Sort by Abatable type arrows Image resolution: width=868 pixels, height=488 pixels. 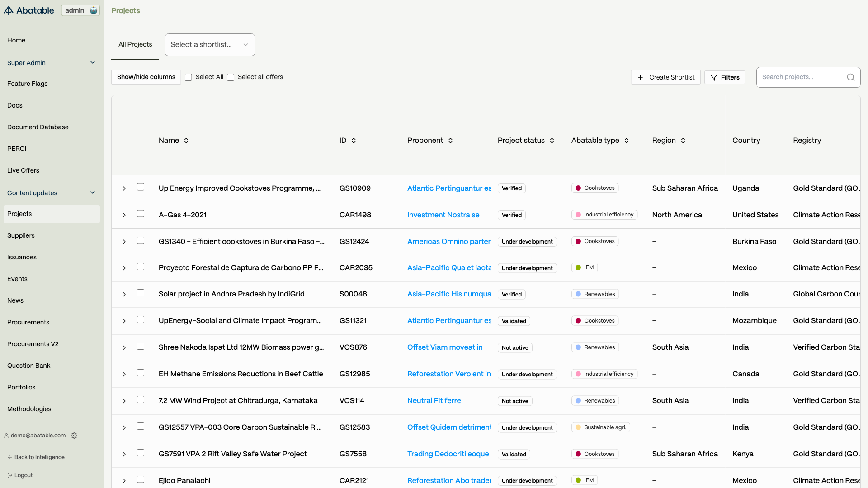pyautogui.click(x=627, y=141)
